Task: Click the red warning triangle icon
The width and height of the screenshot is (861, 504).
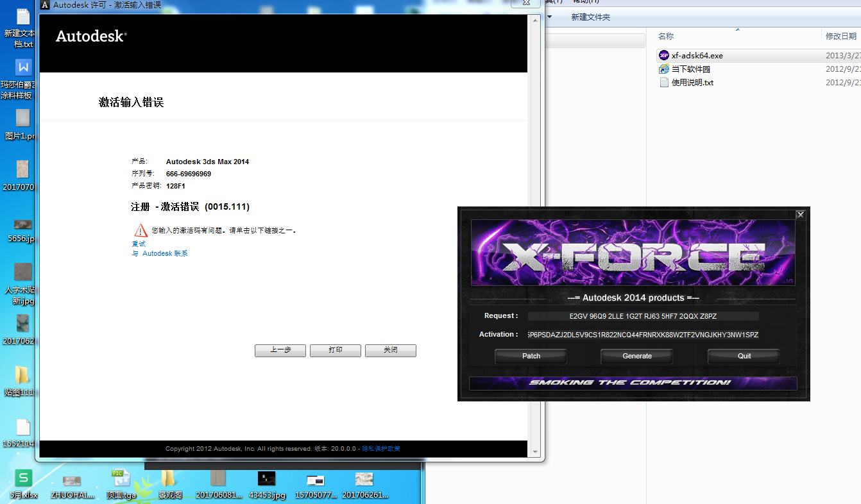Action: pos(141,230)
